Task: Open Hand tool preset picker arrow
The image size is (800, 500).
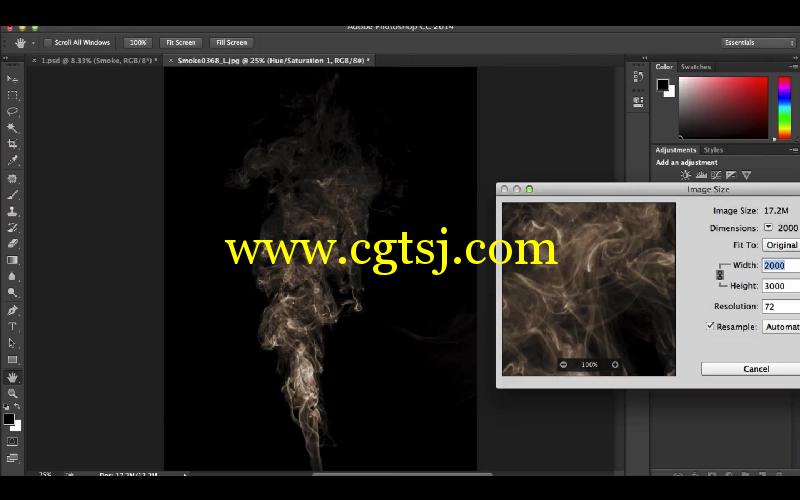Action: point(33,43)
